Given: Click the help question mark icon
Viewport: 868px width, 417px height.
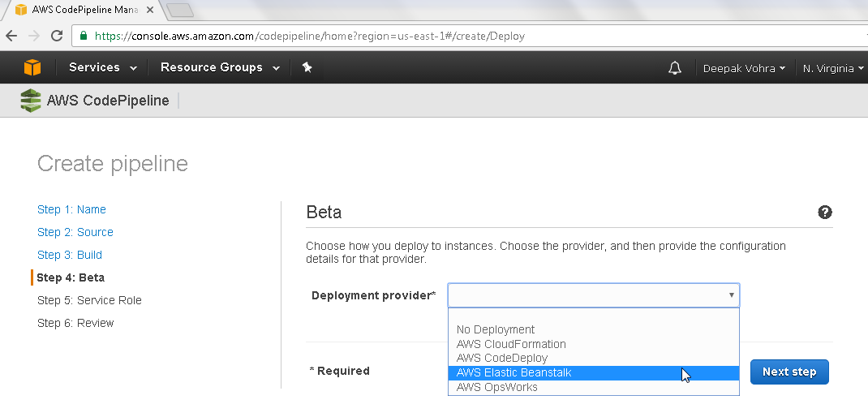Looking at the screenshot, I should [x=825, y=212].
